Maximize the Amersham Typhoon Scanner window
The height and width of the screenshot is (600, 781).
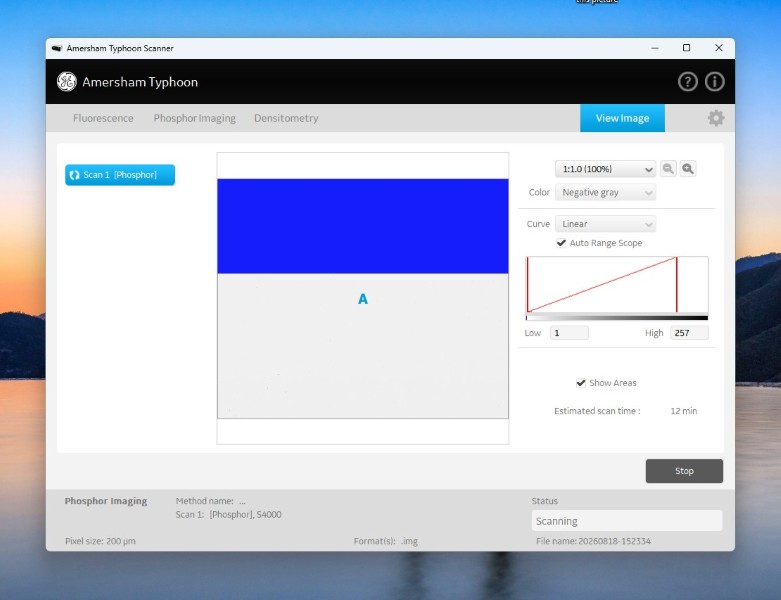click(686, 48)
